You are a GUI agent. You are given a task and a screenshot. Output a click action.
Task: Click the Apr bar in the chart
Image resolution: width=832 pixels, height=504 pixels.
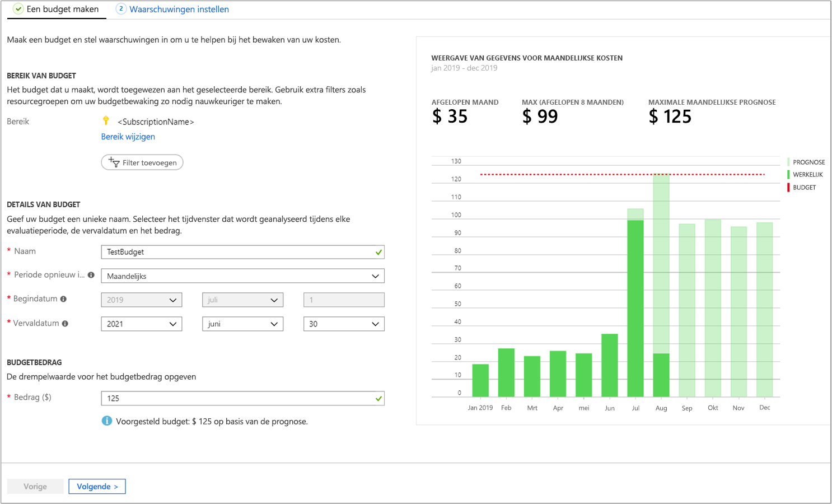[558, 374]
